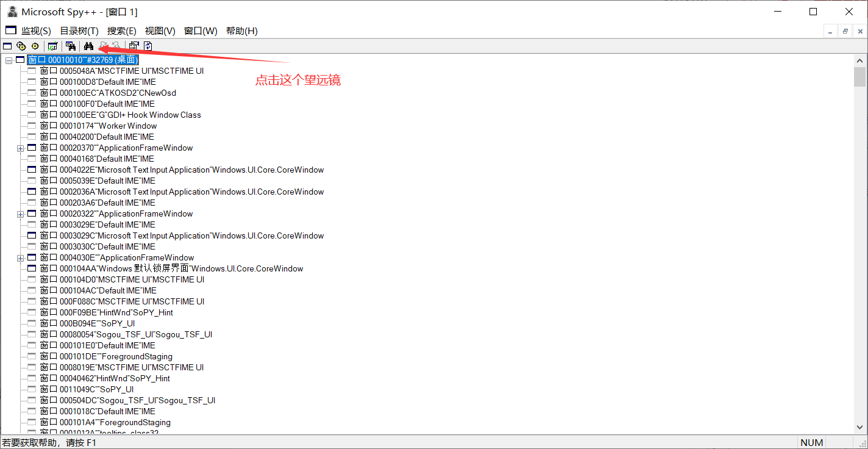Open the 搜索(E) menu
This screenshot has height=449, width=868.
[x=121, y=30]
